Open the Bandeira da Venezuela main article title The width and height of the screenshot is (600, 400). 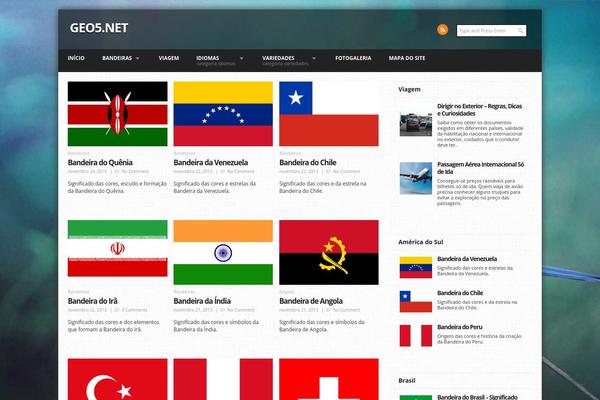210,162
